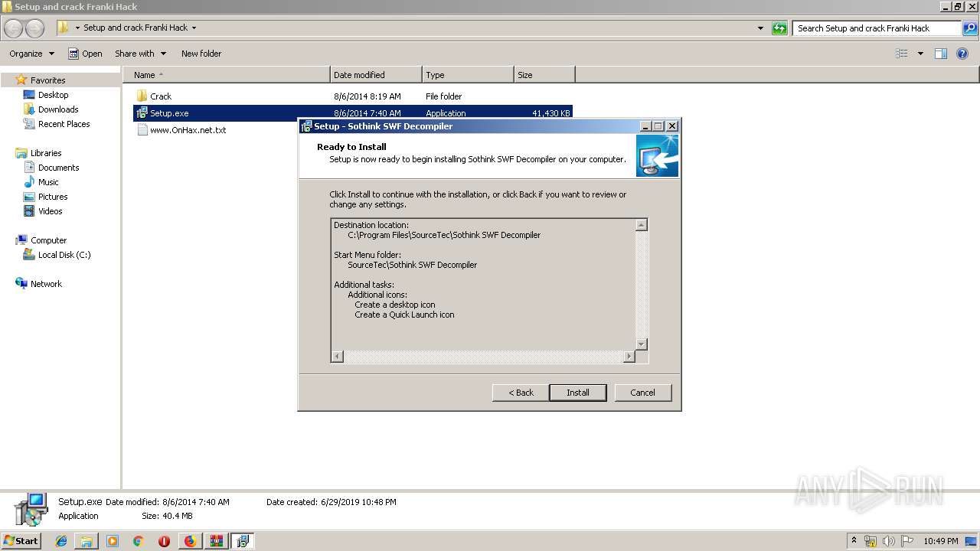Open Recent Places under Favorites
The width and height of the screenshot is (980, 551).
[64, 124]
